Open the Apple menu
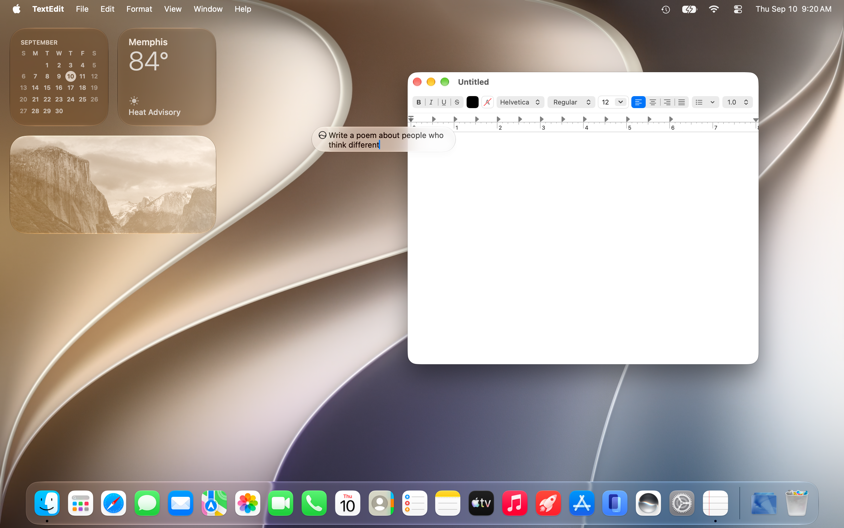 coord(16,9)
